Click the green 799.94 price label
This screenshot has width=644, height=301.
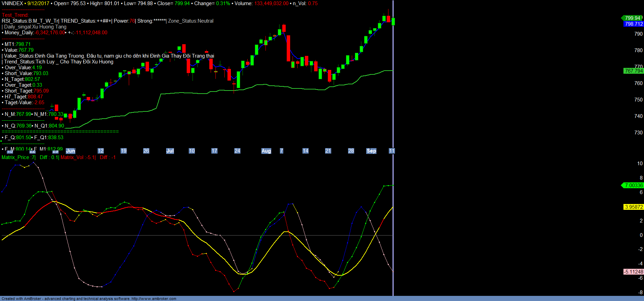tap(632, 18)
